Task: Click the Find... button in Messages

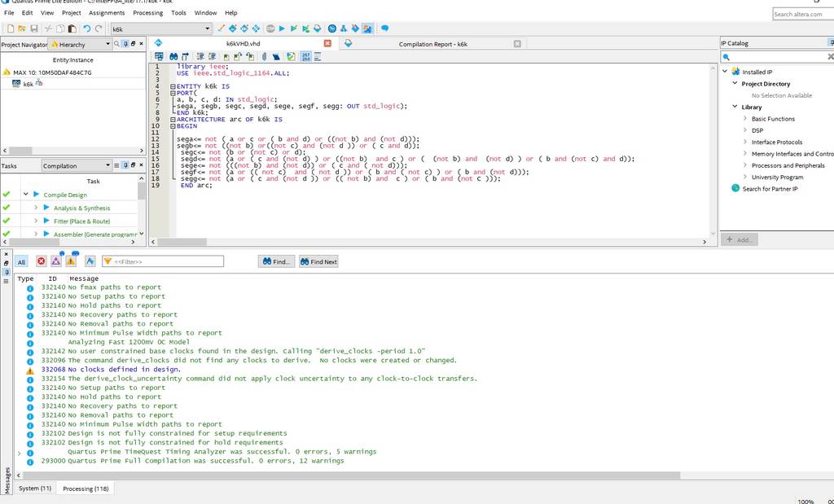Action: pos(277,261)
